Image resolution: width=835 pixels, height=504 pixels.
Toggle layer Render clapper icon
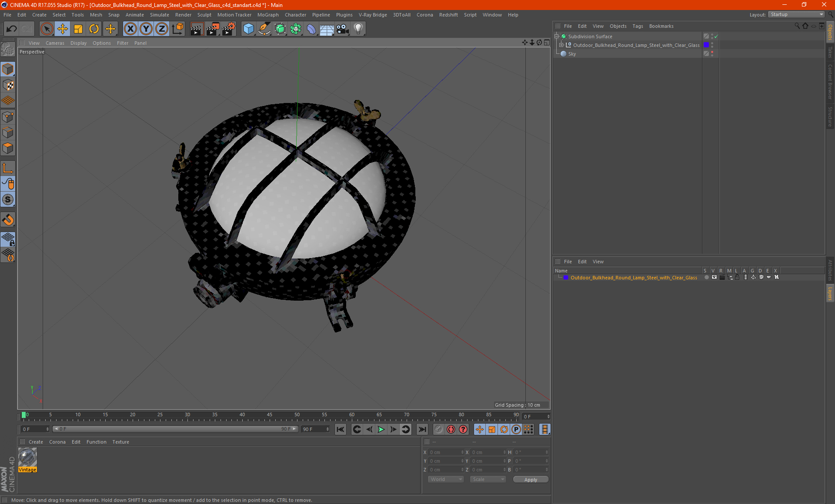pyautogui.click(x=722, y=277)
